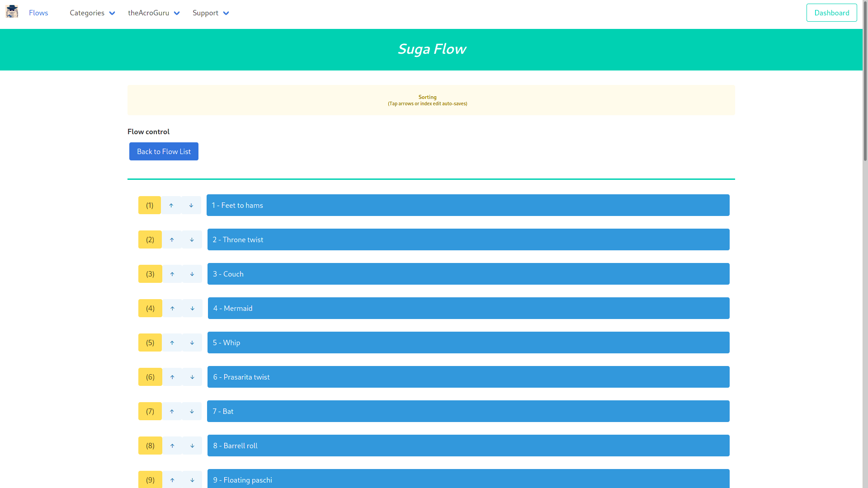Move Prasarita twist up one position
The image size is (868, 488).
tap(172, 377)
